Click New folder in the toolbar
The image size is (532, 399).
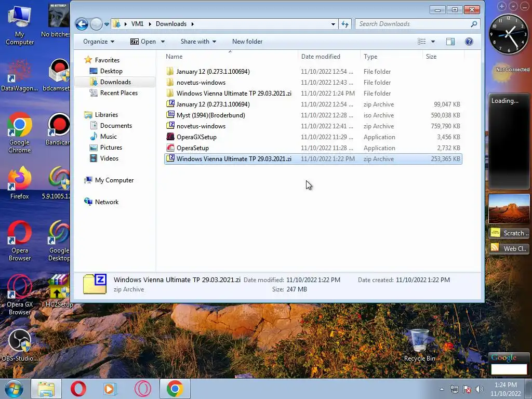[x=247, y=42]
